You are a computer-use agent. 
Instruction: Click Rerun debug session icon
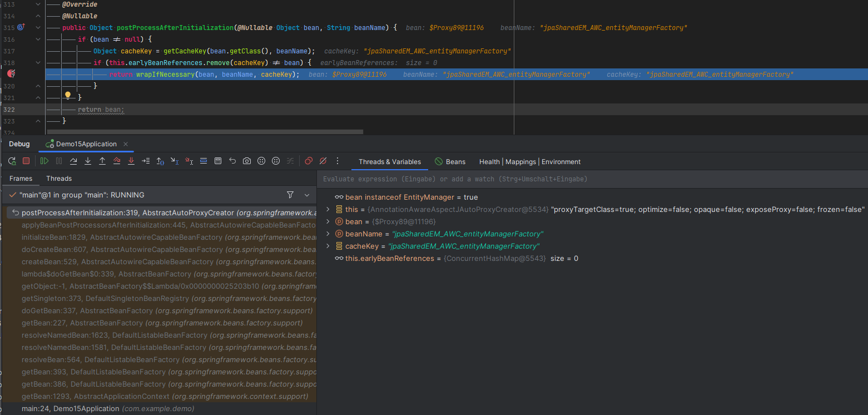click(x=12, y=161)
